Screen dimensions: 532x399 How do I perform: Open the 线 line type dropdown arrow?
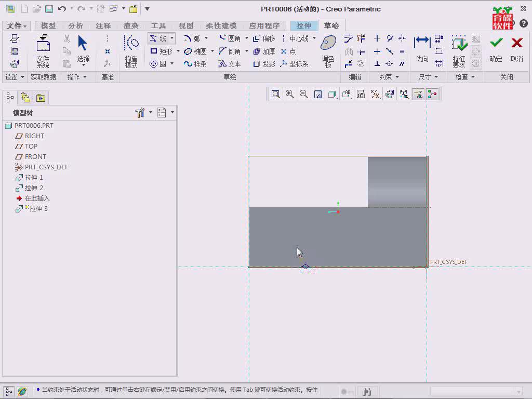click(x=172, y=38)
